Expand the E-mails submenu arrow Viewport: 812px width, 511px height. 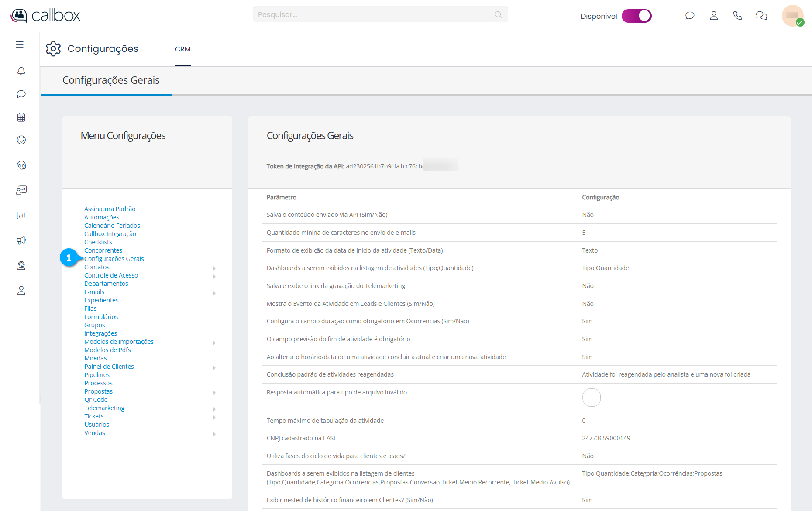point(214,293)
